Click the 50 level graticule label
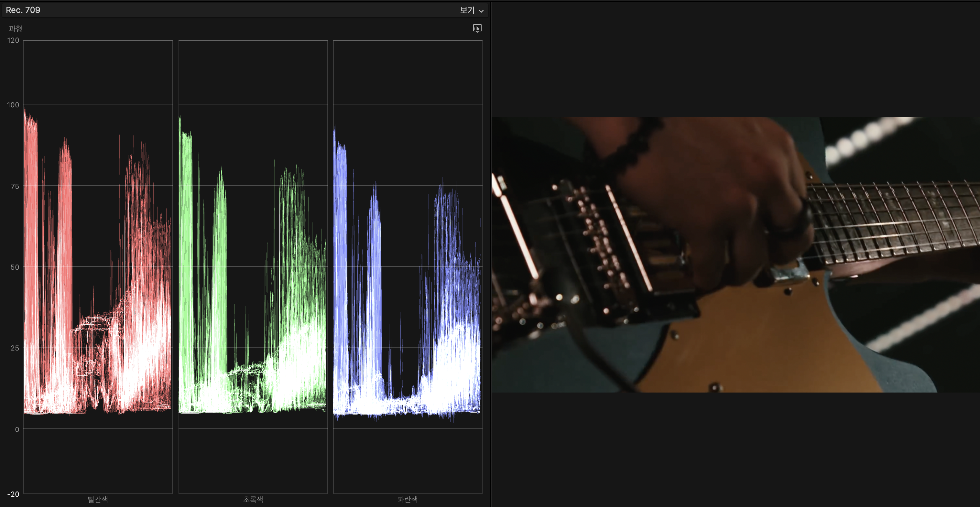 click(15, 267)
